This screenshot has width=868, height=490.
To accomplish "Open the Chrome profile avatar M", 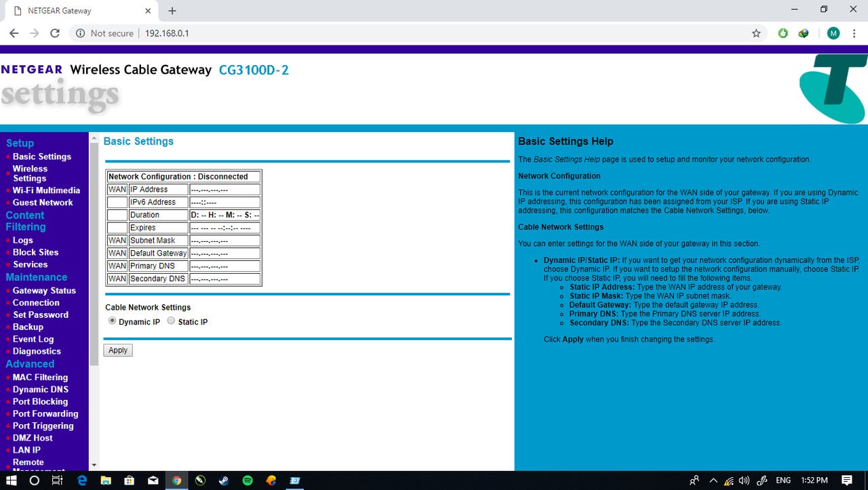I will click(x=833, y=33).
